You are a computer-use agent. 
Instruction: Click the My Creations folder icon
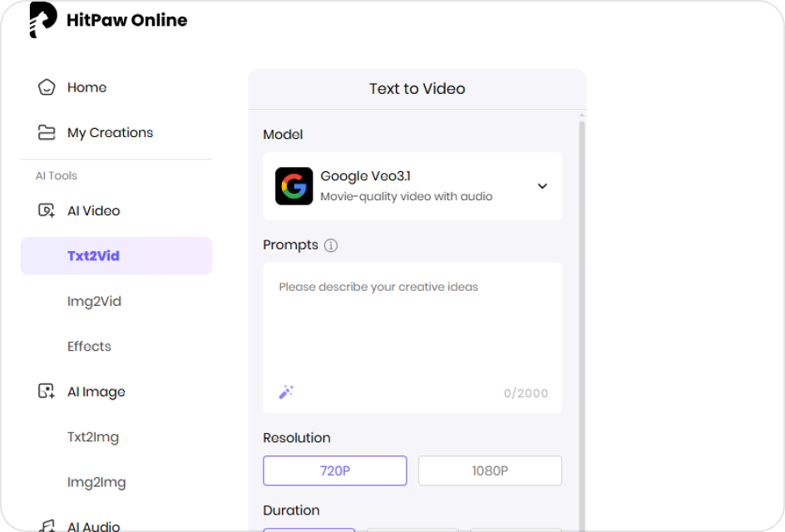tap(47, 132)
